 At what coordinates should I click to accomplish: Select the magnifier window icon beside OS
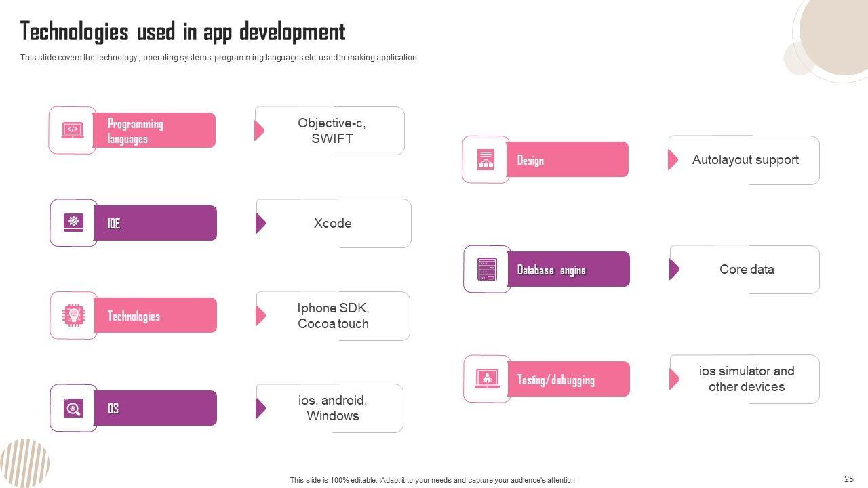coord(73,408)
